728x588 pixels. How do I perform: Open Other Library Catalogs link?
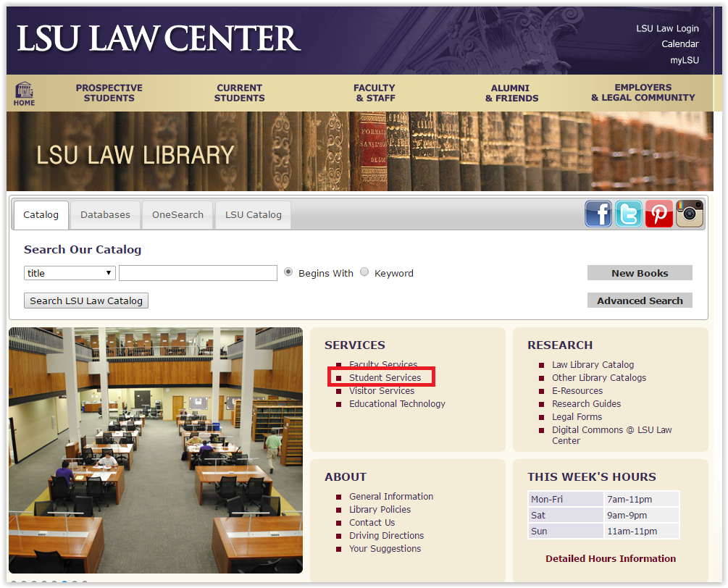pos(599,378)
